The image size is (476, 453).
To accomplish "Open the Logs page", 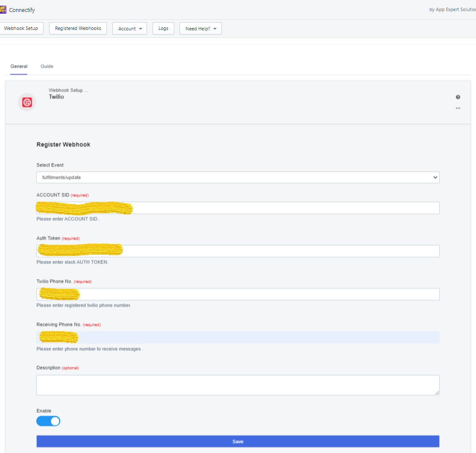I will click(x=163, y=28).
